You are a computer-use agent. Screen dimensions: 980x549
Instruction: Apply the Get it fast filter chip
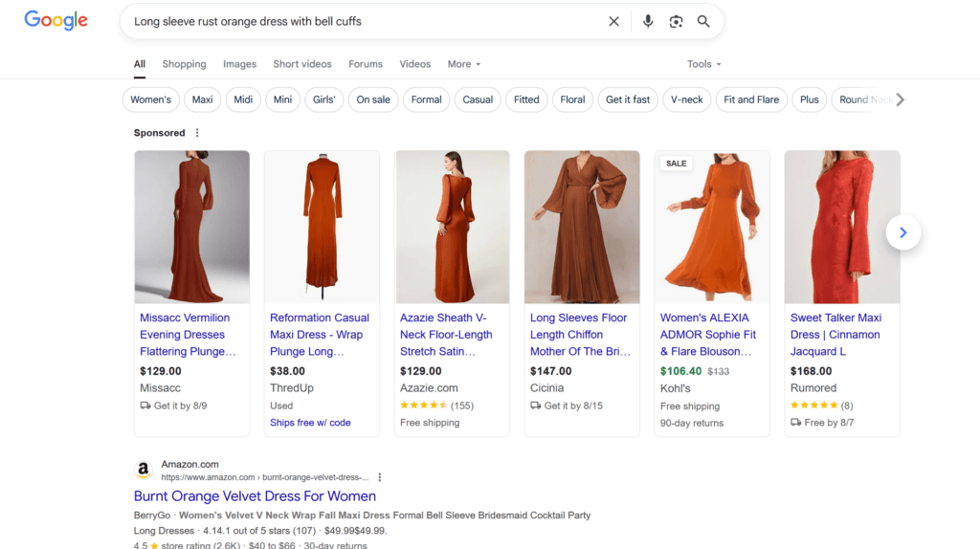628,99
